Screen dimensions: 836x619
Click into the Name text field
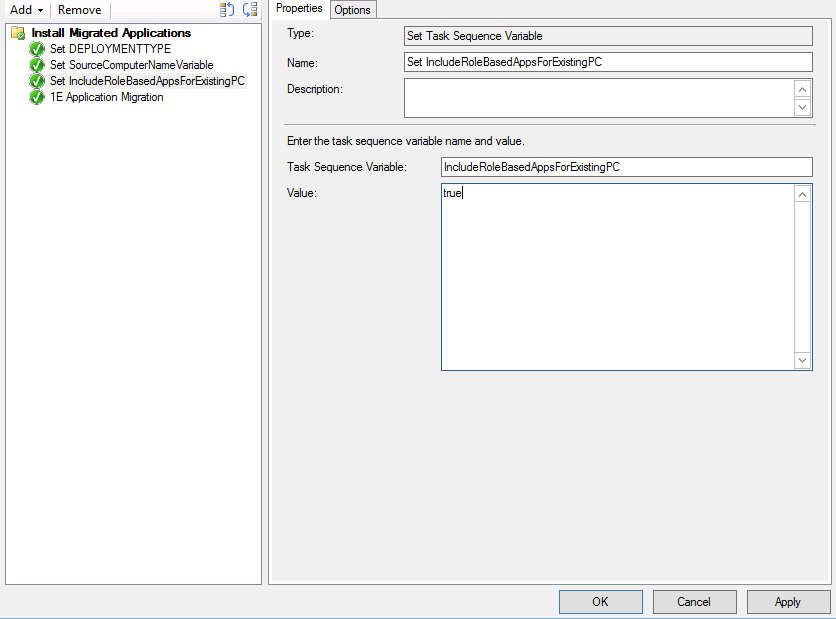608,62
